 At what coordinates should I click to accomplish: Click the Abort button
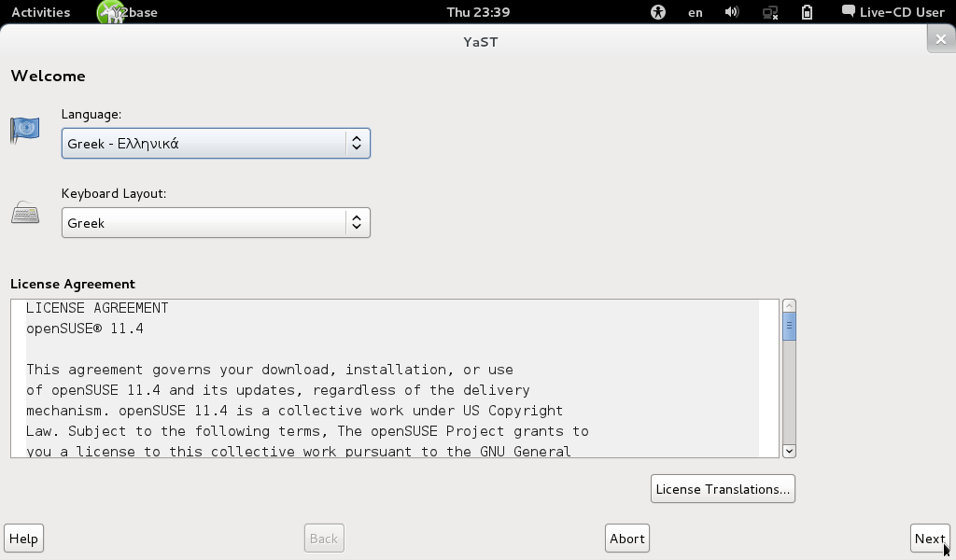pyautogui.click(x=627, y=539)
